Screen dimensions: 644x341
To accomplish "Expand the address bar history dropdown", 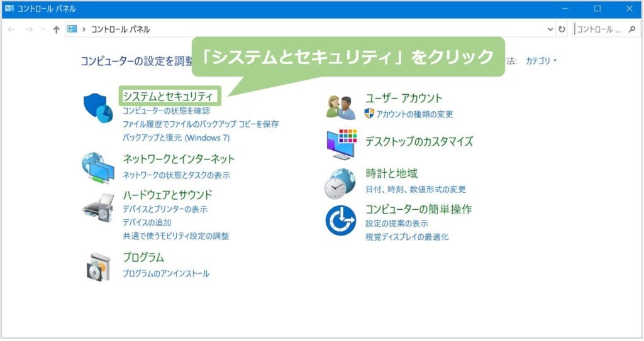I will 550,29.
